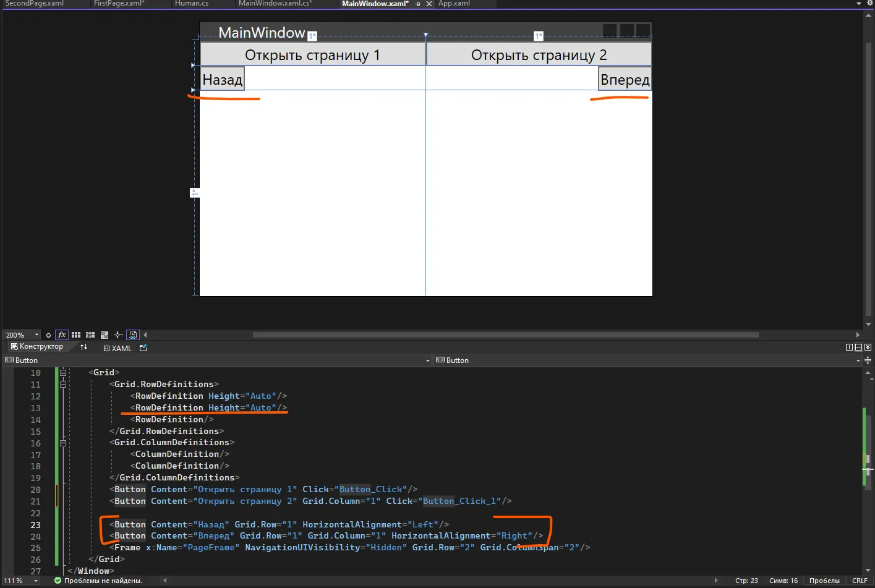This screenshot has height=588, width=875.
Task: Toggle effects (fx) display in designer toolbar
Action: pos(61,334)
